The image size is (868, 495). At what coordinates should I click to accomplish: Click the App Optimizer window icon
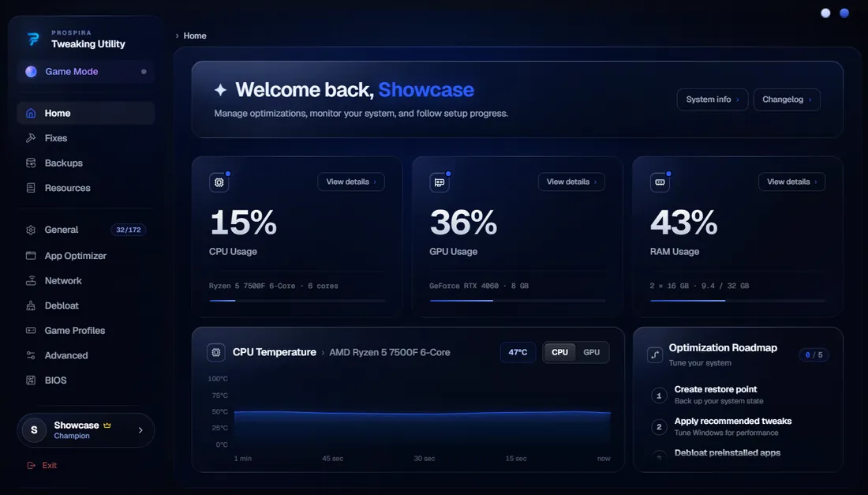pyautogui.click(x=31, y=255)
